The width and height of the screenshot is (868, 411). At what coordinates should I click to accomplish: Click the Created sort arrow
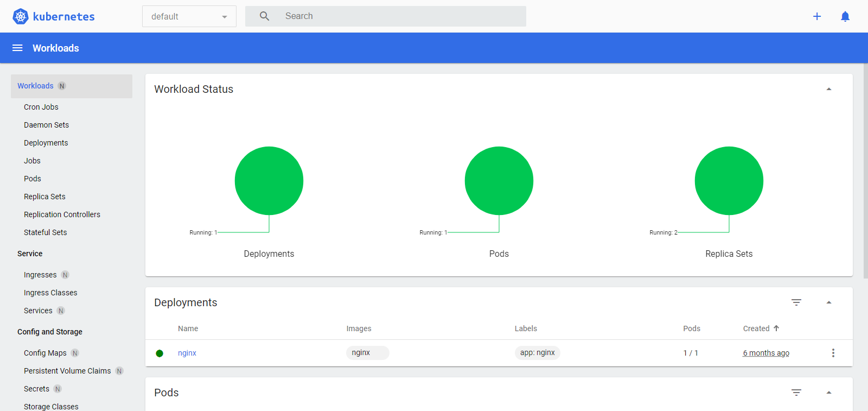pos(776,328)
